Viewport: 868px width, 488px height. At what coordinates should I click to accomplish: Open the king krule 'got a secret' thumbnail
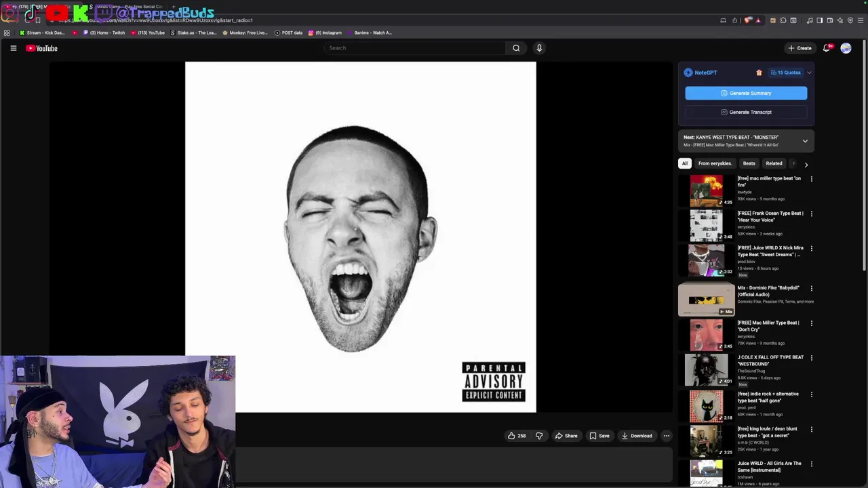707,441
